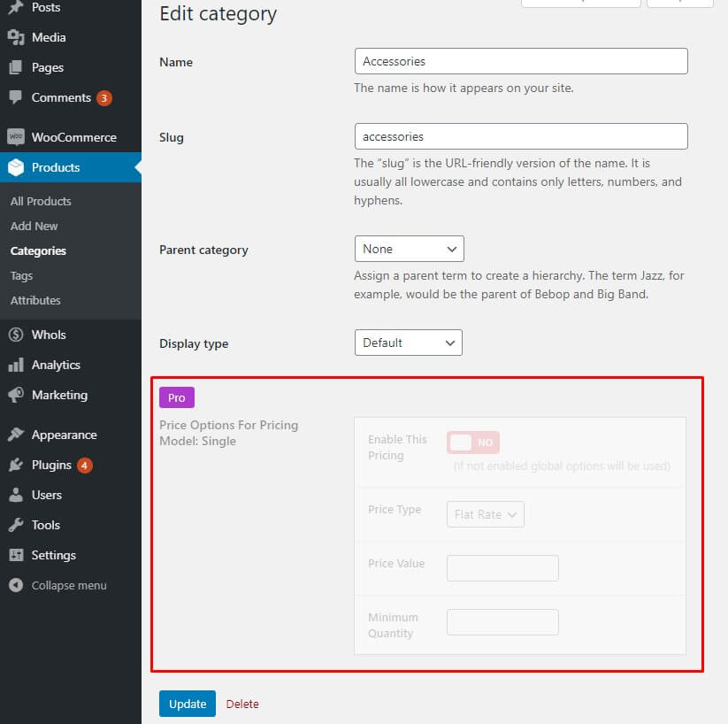Open the Price Type Flat Rate dropdown
The height and width of the screenshot is (724, 728).
[x=485, y=514]
